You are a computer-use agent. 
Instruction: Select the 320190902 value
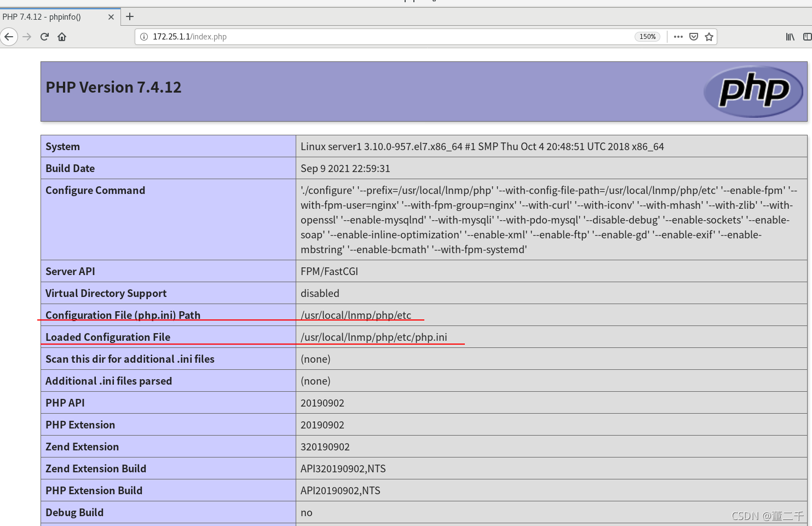325,447
